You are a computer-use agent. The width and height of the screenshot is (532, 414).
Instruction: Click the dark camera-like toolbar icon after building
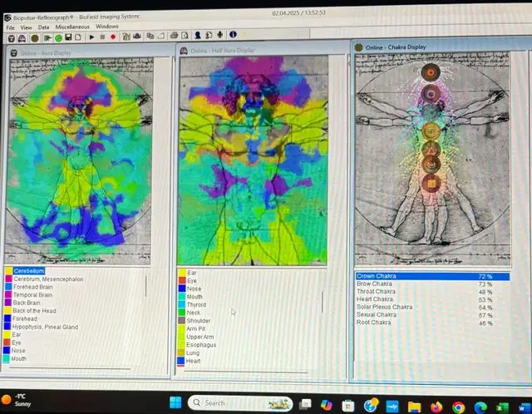pos(137,36)
